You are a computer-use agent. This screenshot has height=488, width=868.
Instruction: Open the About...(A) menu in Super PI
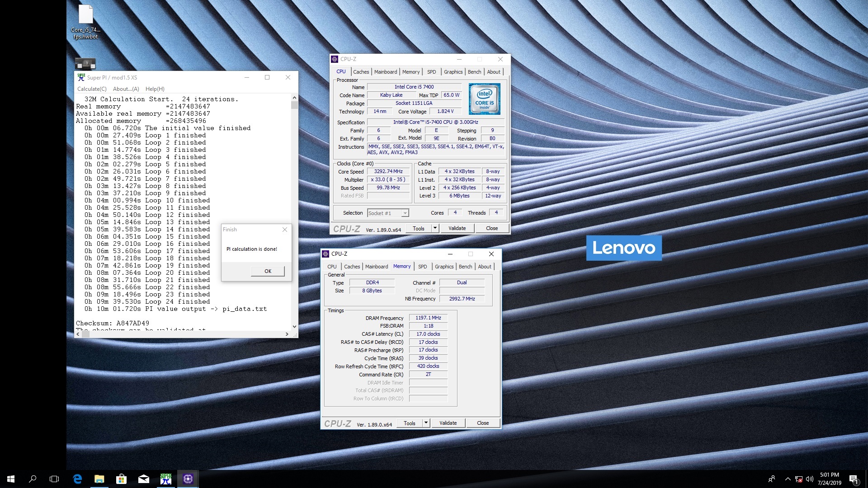click(126, 89)
